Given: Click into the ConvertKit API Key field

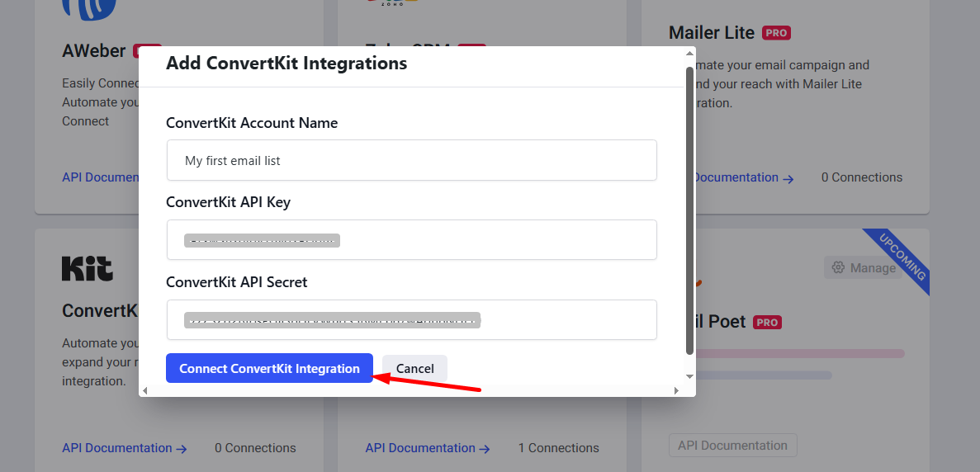Looking at the screenshot, I should (411, 240).
